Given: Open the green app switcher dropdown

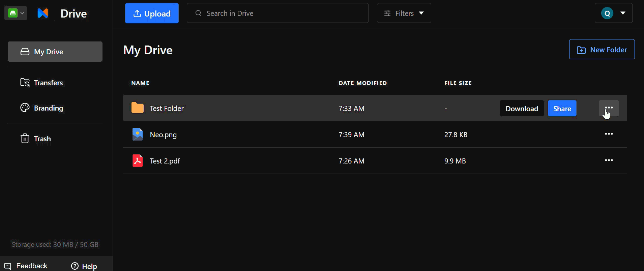Looking at the screenshot, I should coord(16,13).
